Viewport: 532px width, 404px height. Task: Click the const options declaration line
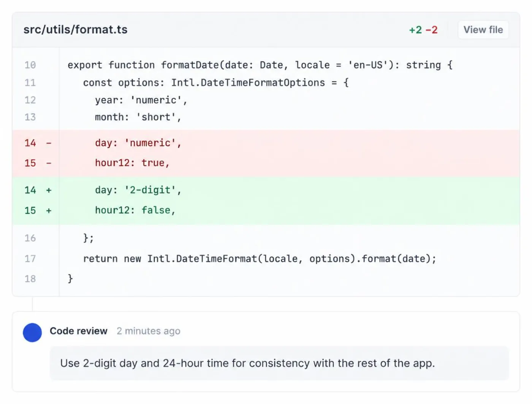[x=216, y=82]
